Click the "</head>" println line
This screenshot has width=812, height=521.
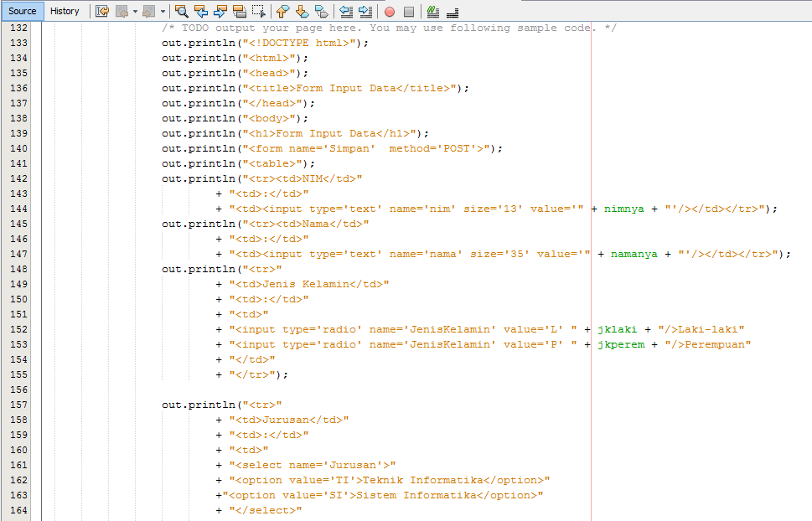pyautogui.click(x=238, y=103)
